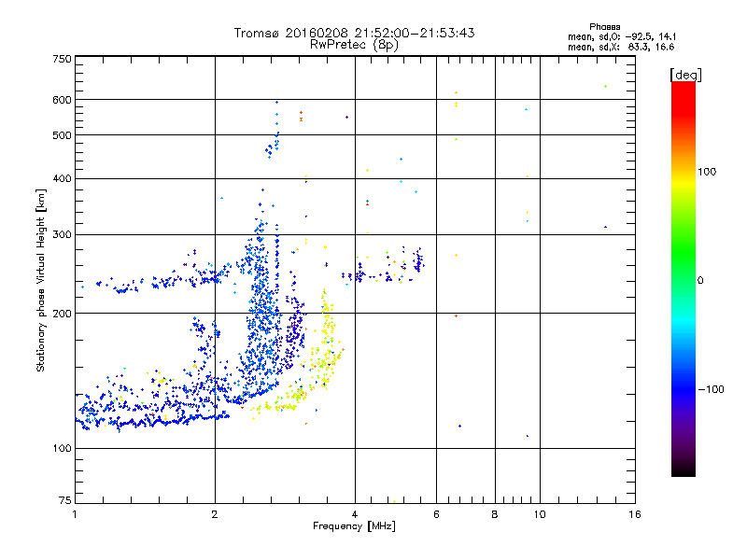Click the '[deg]' colorbar unit label
747x560 pixels.
pyautogui.click(x=685, y=75)
